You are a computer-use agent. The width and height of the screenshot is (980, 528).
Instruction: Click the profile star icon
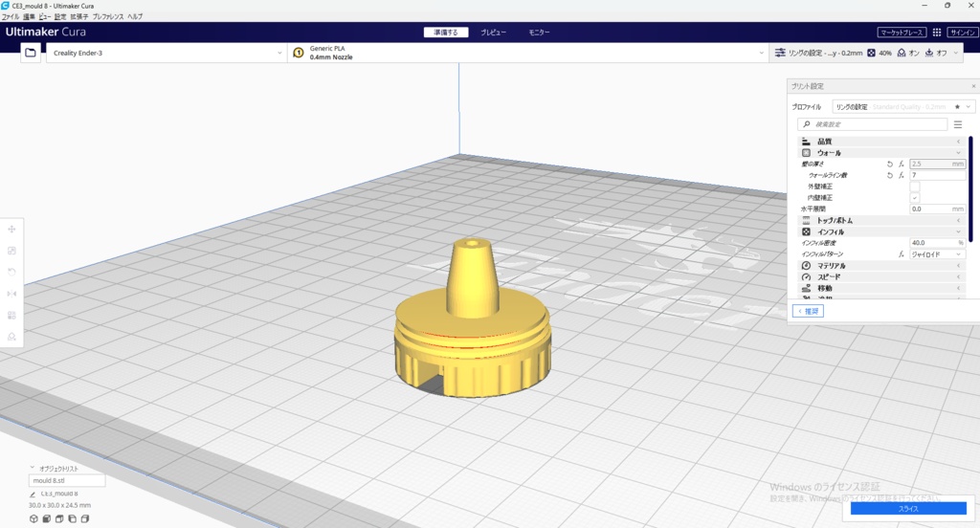pos(957,107)
